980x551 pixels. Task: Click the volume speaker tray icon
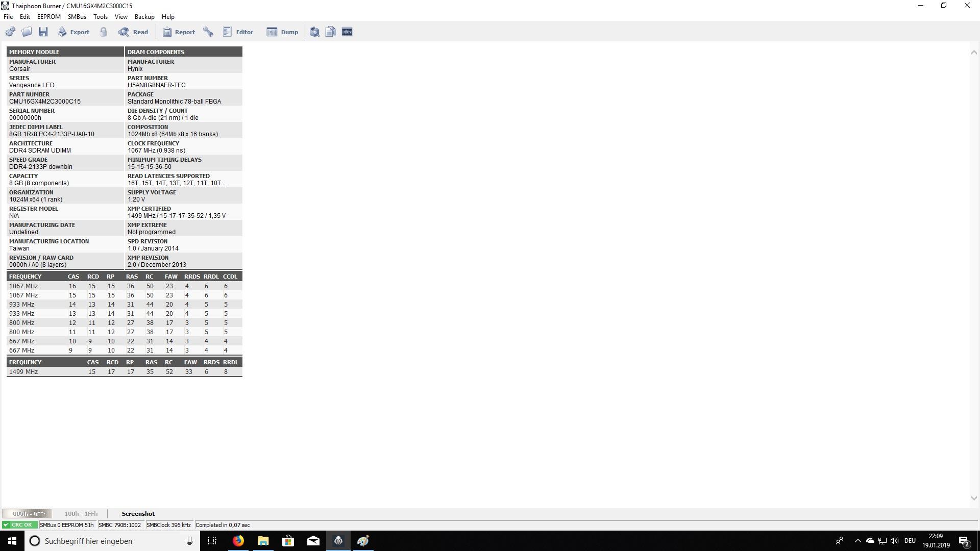894,541
